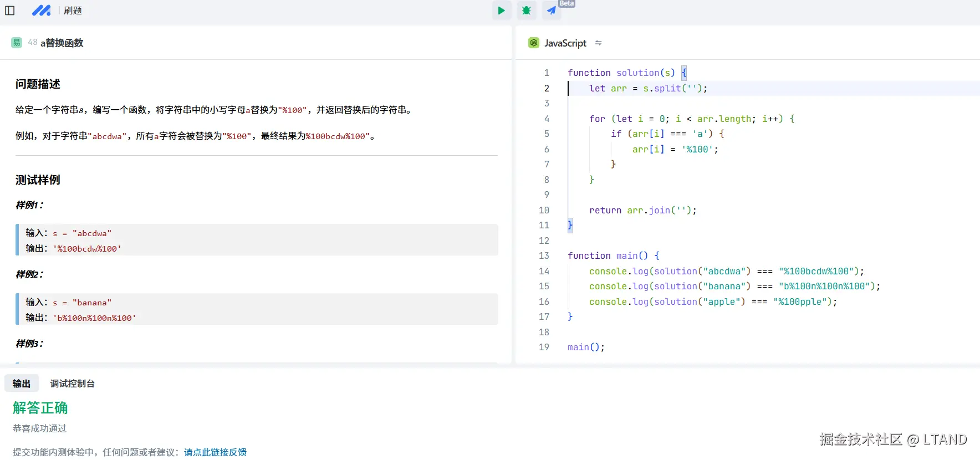Viewport: 980px width, 460px height.
Task: Click sample output 'b%100n%100n%100'
Action: tap(94, 318)
